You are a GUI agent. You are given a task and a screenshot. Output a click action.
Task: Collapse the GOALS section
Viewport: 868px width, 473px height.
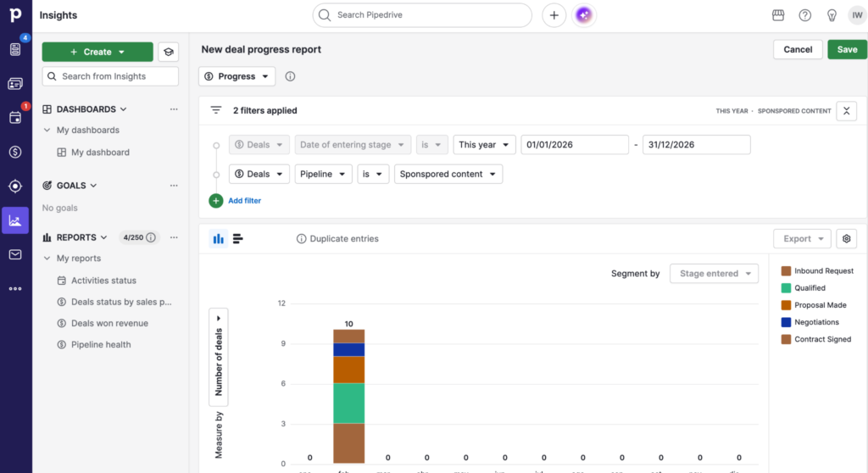tap(93, 186)
